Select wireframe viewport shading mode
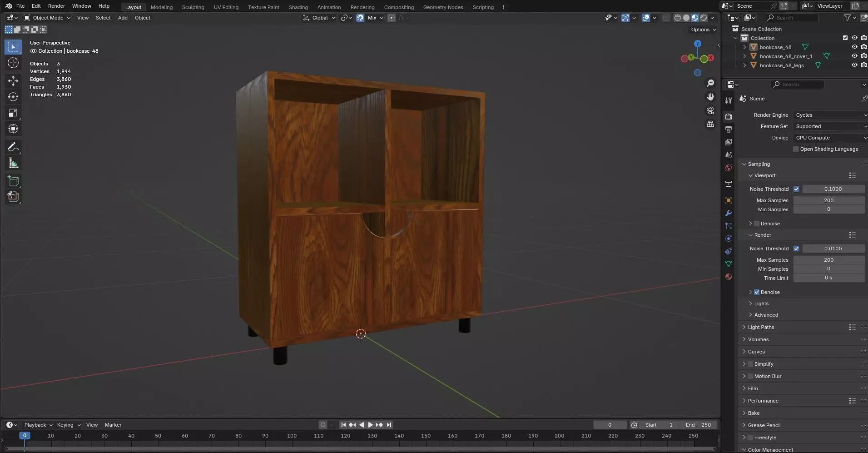 pos(678,18)
